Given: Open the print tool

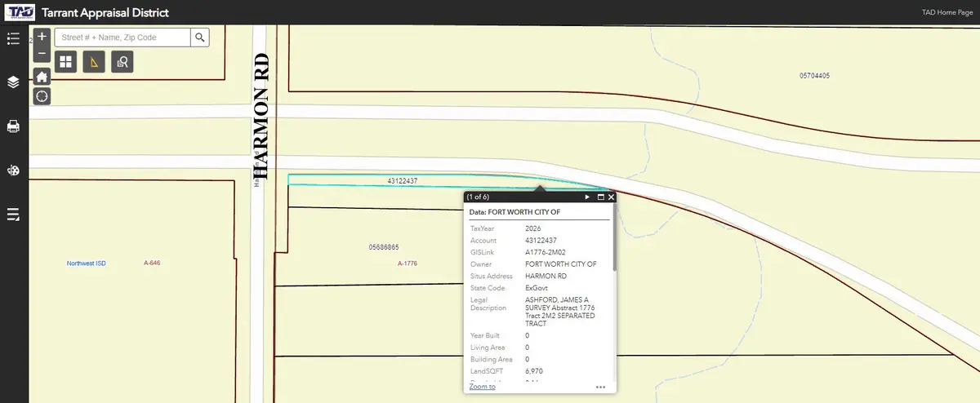Looking at the screenshot, I should [x=13, y=126].
